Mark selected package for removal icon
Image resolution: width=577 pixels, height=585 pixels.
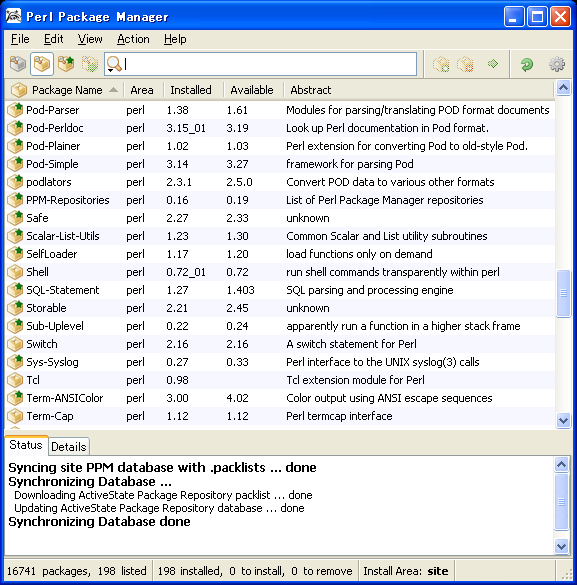tap(465, 64)
